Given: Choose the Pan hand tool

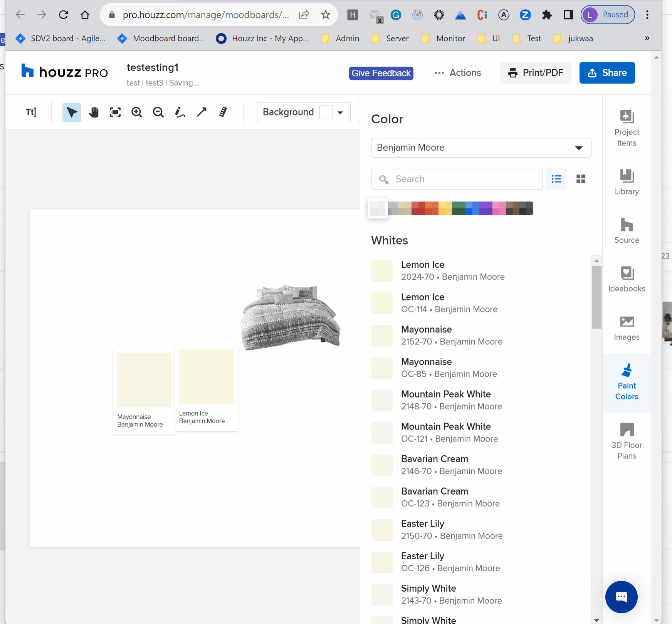Looking at the screenshot, I should [x=94, y=112].
